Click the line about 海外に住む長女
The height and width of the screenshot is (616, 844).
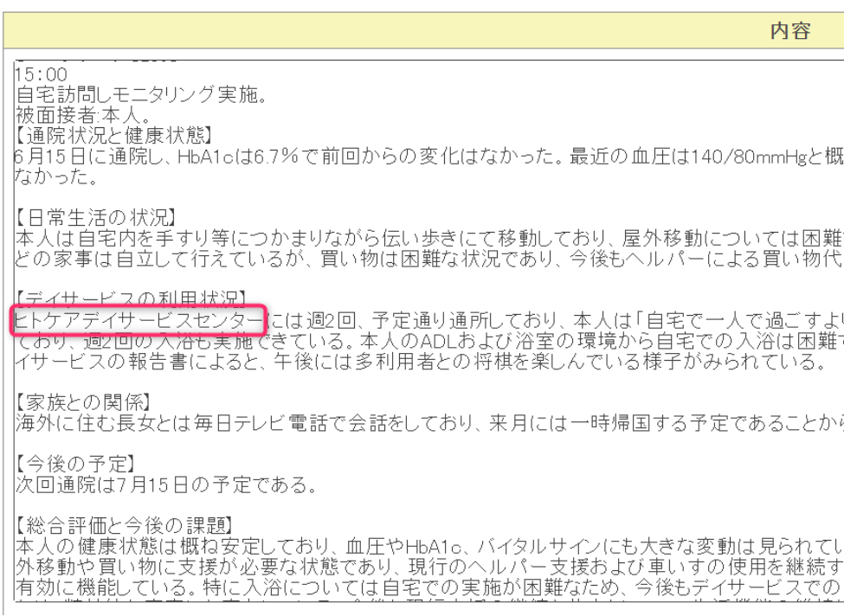[346, 423]
